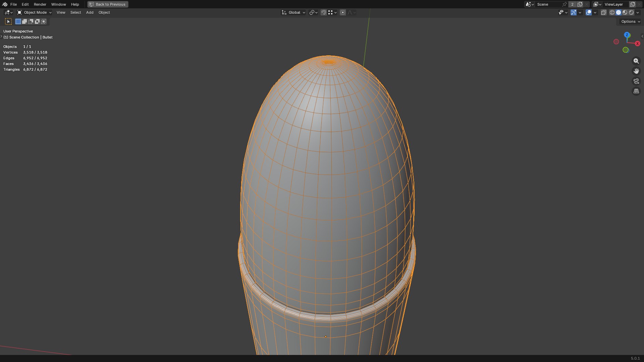Click the Z axis on navigation gizmo
This screenshot has width=644, height=362.
(x=627, y=35)
